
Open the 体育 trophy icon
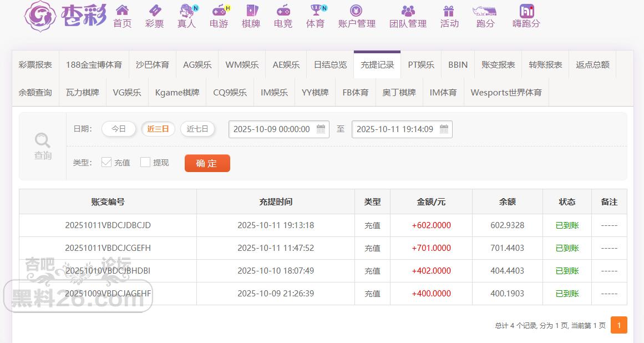coord(316,11)
